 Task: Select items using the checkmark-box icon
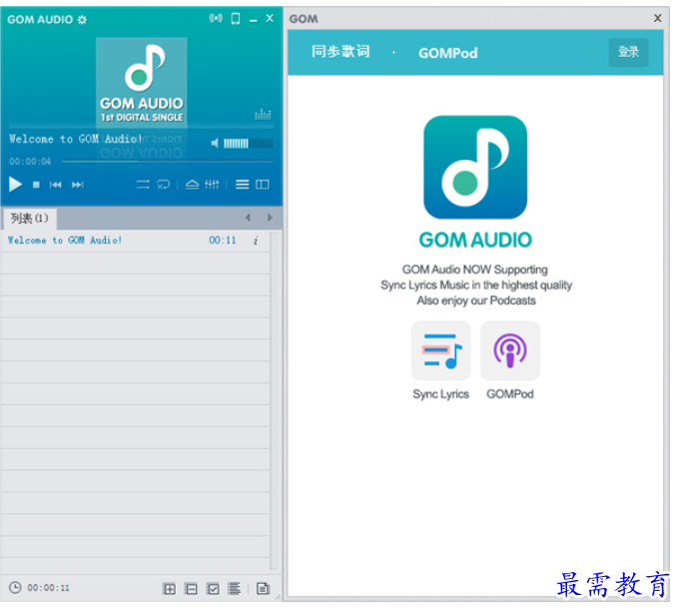click(213, 589)
